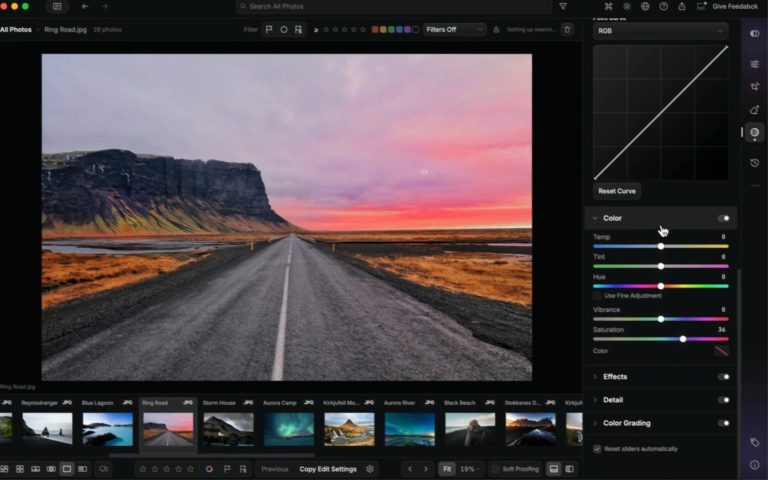Image resolution: width=768 pixels, height=480 pixels.
Task: Expand the Color Grading section
Action: [595, 423]
